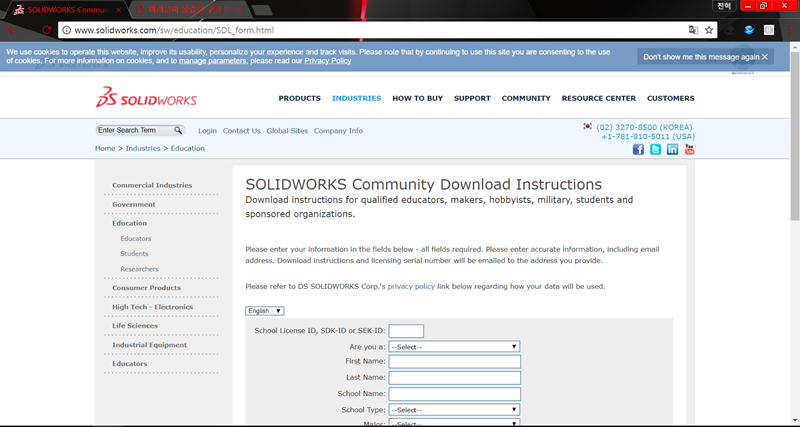Open the COMMUNITY menu
Viewport: 800px width, 427px height.
click(526, 98)
